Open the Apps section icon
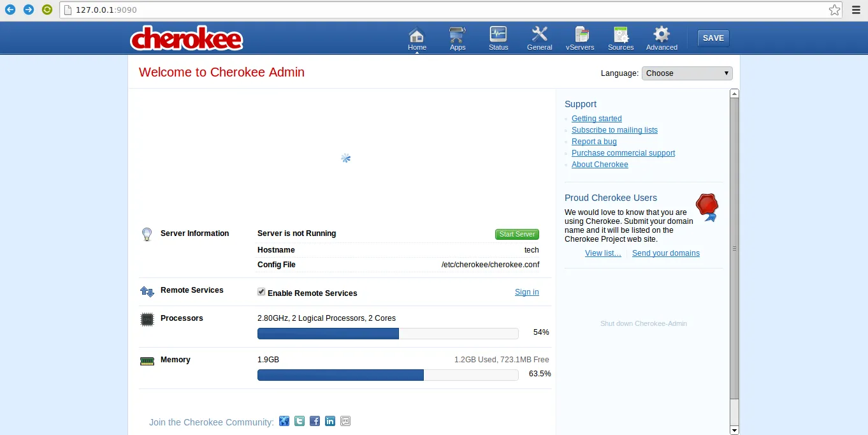The height and width of the screenshot is (435, 868). coord(458,38)
